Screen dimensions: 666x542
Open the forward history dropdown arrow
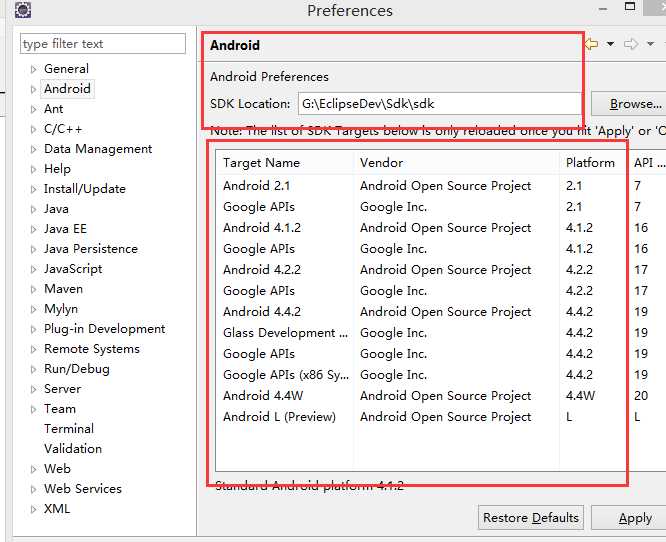pos(649,45)
